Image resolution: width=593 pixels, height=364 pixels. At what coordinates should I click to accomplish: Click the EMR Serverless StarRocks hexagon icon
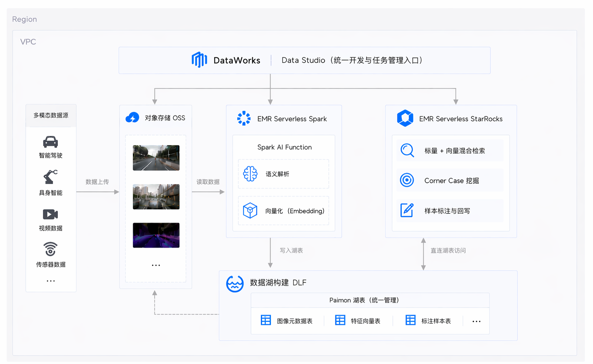pos(405,118)
